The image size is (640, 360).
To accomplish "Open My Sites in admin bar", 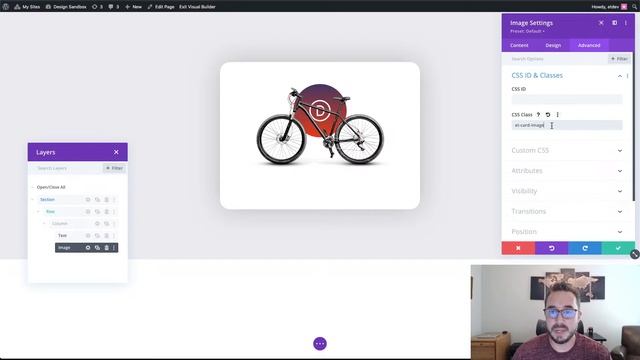I will [27, 7].
